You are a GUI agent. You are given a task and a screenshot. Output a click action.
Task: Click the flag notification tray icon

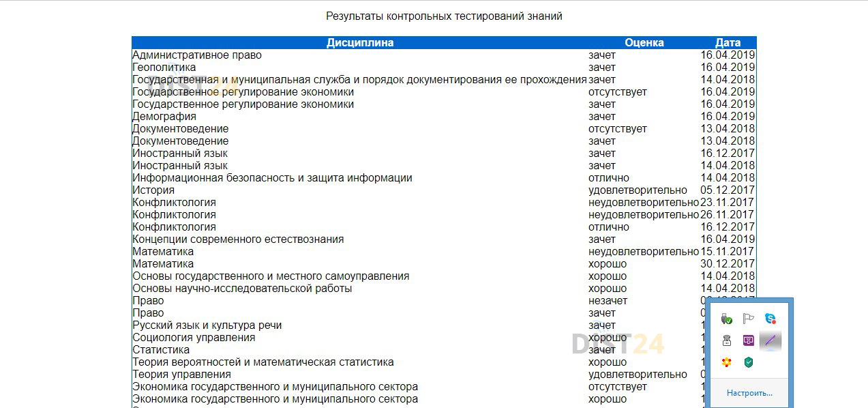tap(748, 317)
